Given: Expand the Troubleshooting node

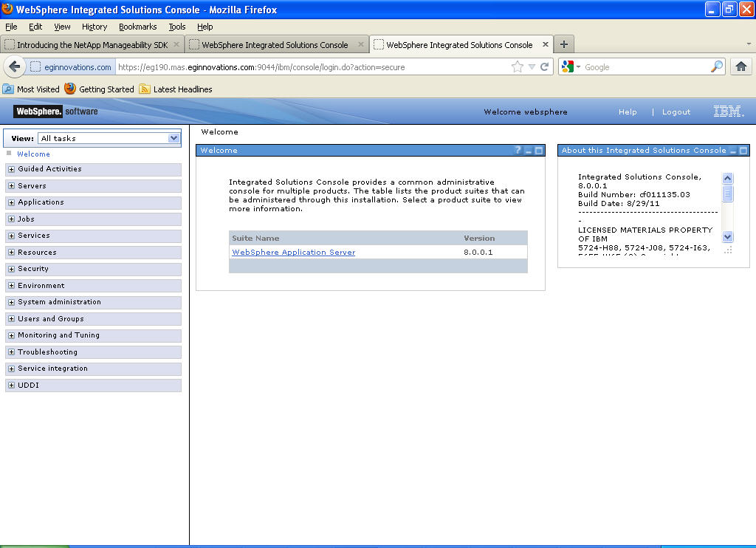Looking at the screenshot, I should coord(11,352).
